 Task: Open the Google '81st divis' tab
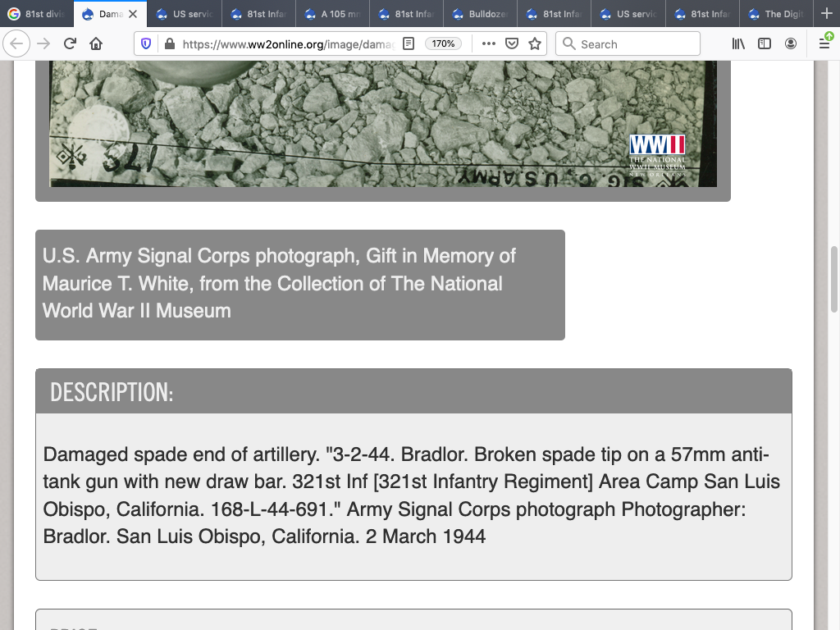[x=37, y=14]
